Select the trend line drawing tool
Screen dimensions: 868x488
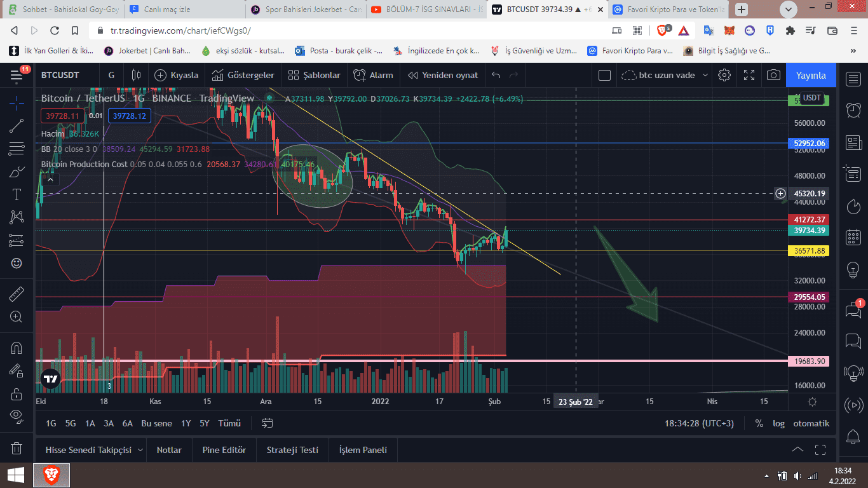click(17, 126)
